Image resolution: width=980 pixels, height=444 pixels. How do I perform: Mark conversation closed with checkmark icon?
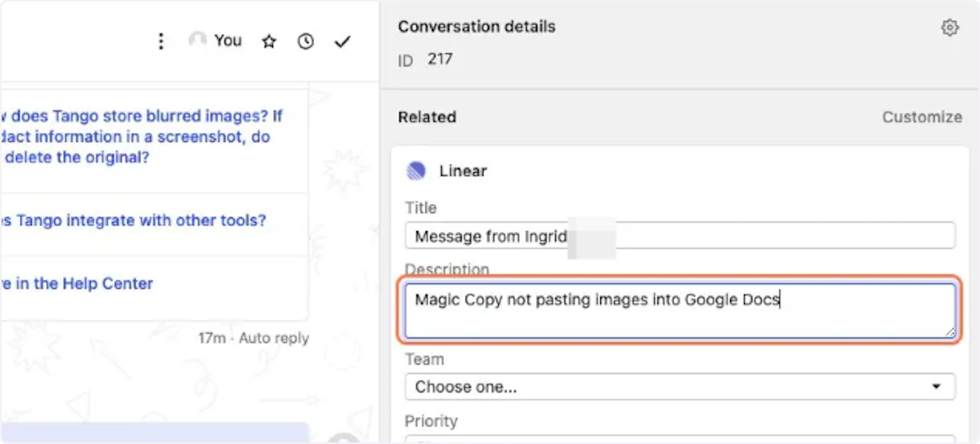tap(342, 41)
